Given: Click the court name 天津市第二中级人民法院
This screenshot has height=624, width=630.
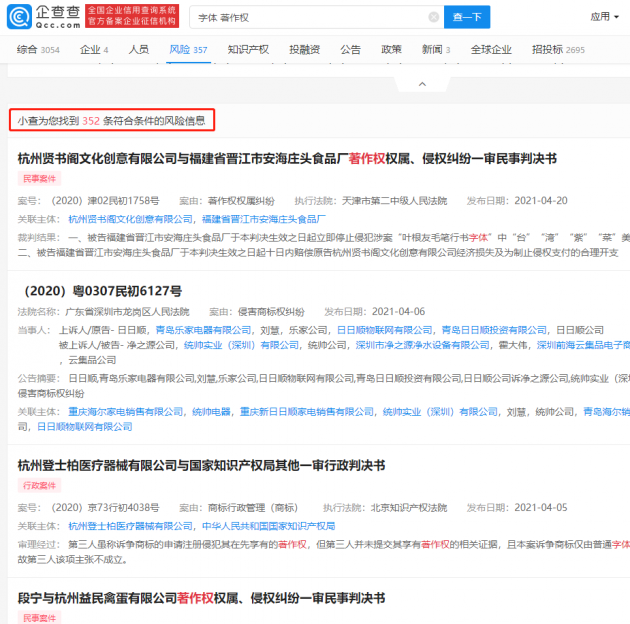Looking at the screenshot, I should (x=394, y=201).
